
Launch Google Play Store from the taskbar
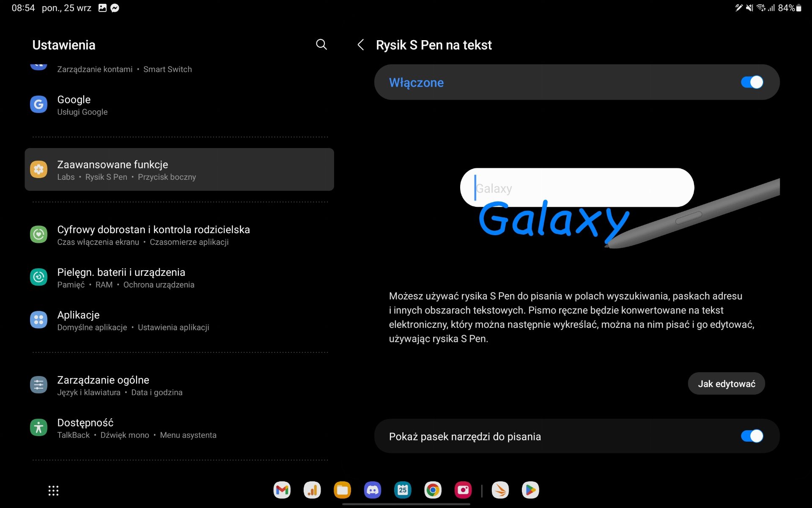coord(530,490)
